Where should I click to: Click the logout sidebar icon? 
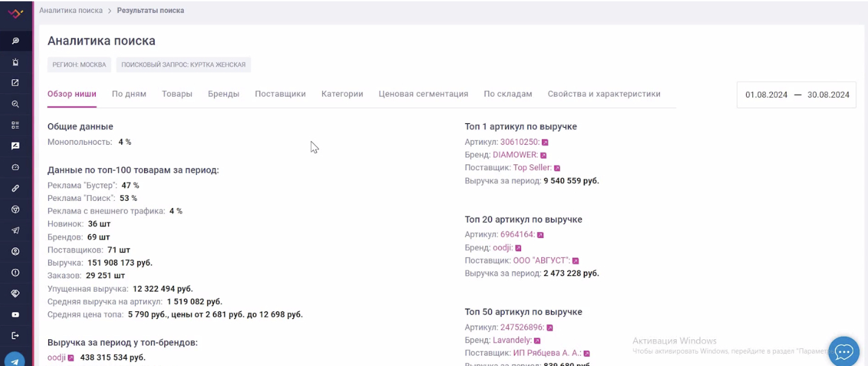tap(15, 335)
